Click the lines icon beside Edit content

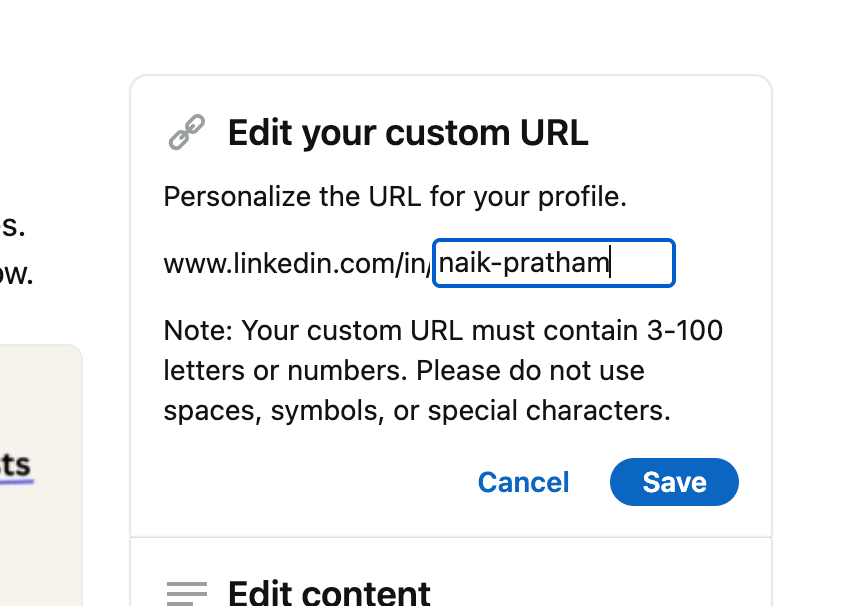point(187,593)
